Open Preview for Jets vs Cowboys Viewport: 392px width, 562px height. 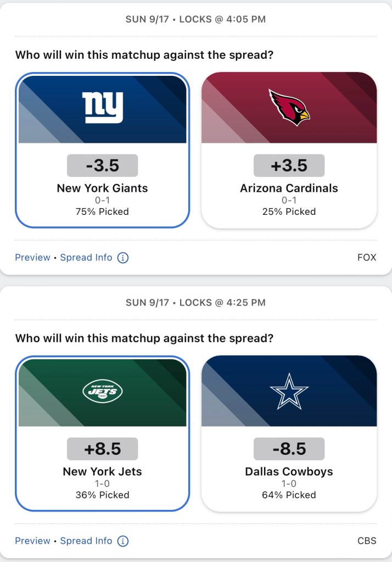click(x=32, y=541)
